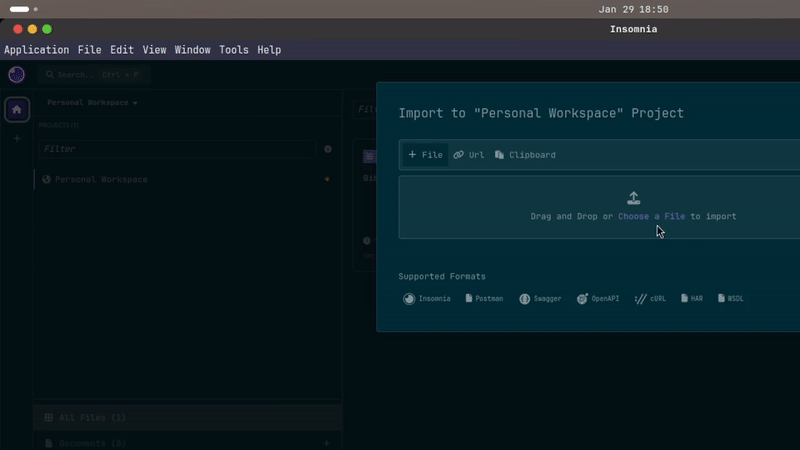Click the system clock Jan 29 18:50
Screen dimensions: 800x450
click(633, 9)
